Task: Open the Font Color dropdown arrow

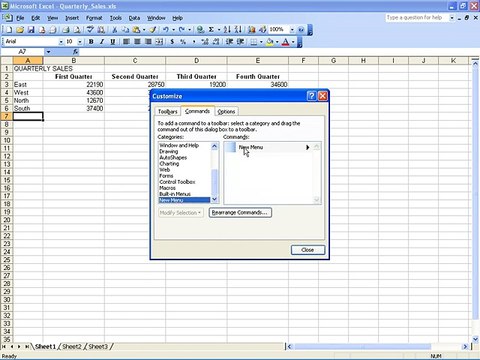Action: (293, 42)
